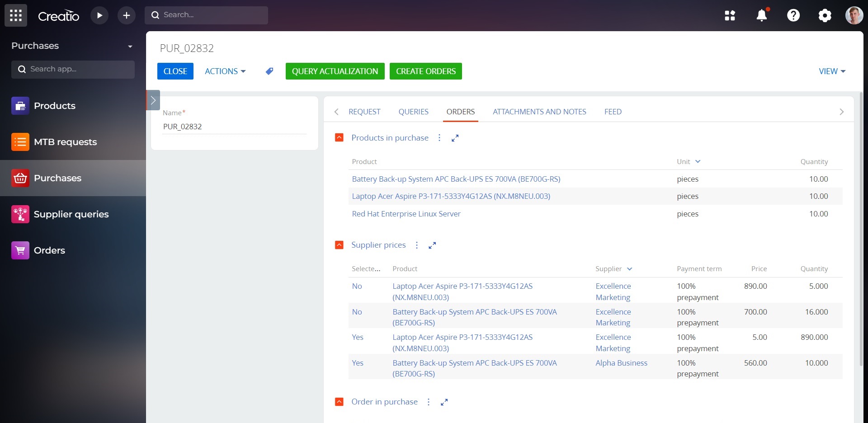868x423 pixels.
Task: Open Red Hat Enterprise Linux Server link
Action: [406, 214]
